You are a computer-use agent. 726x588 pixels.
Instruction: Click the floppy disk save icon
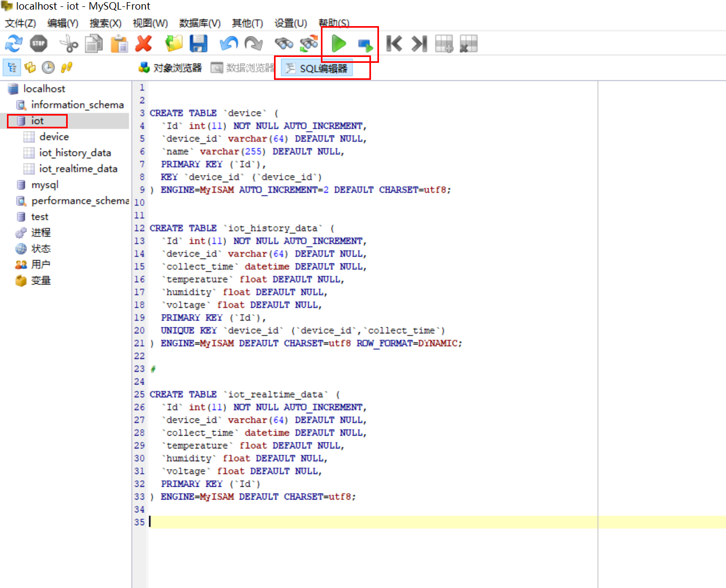coord(199,44)
